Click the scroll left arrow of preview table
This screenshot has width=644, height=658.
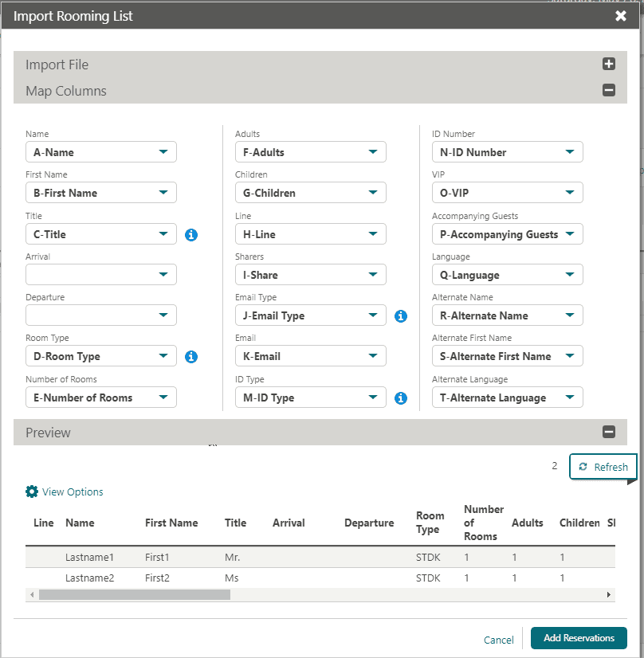(32, 594)
